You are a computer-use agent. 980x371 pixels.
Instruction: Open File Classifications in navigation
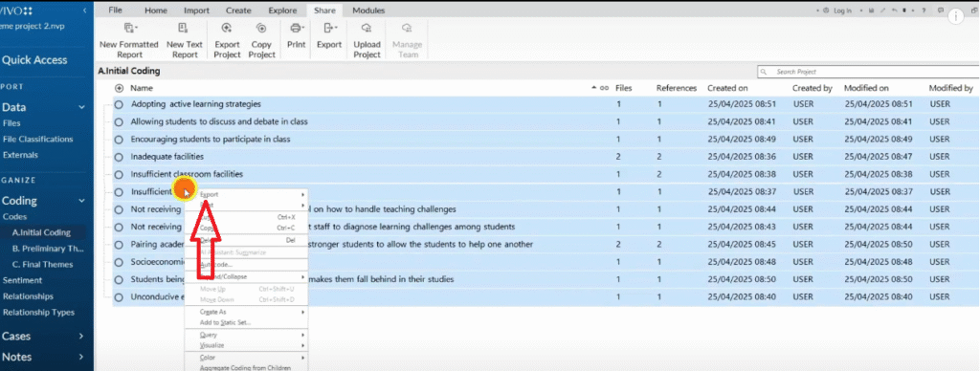(38, 140)
